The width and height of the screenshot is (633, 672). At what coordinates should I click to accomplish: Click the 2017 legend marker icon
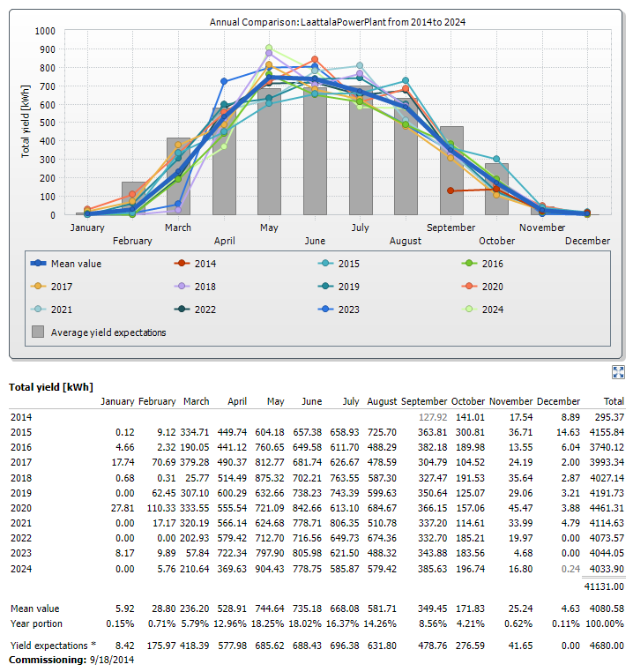tap(37, 287)
